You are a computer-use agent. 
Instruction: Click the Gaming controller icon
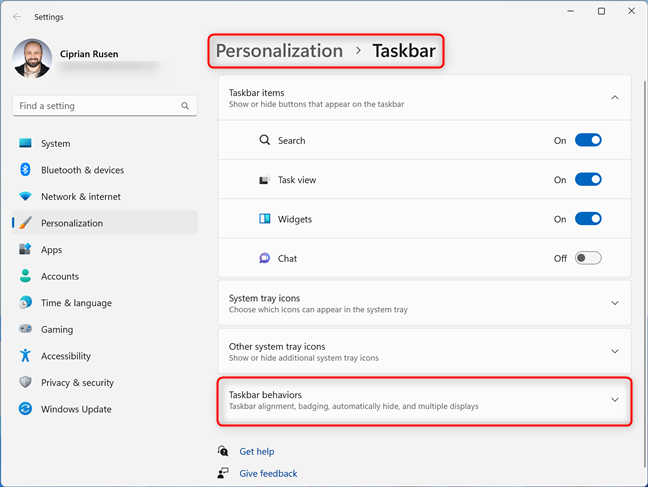(25, 329)
